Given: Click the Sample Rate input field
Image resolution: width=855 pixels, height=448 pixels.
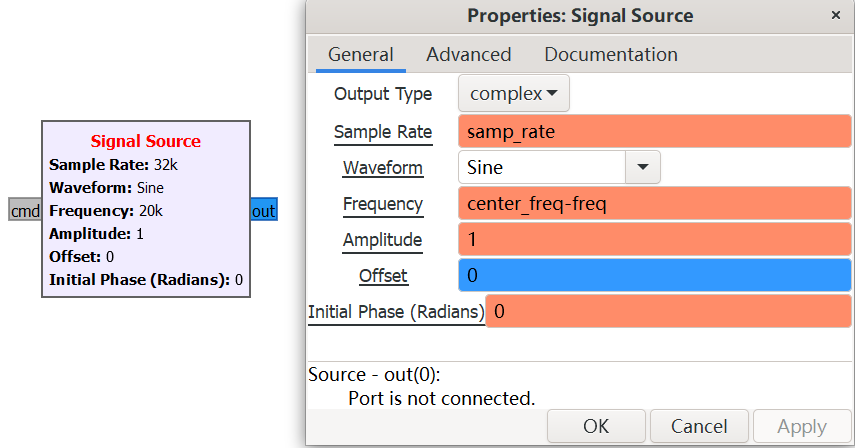Looking at the screenshot, I should [x=655, y=132].
